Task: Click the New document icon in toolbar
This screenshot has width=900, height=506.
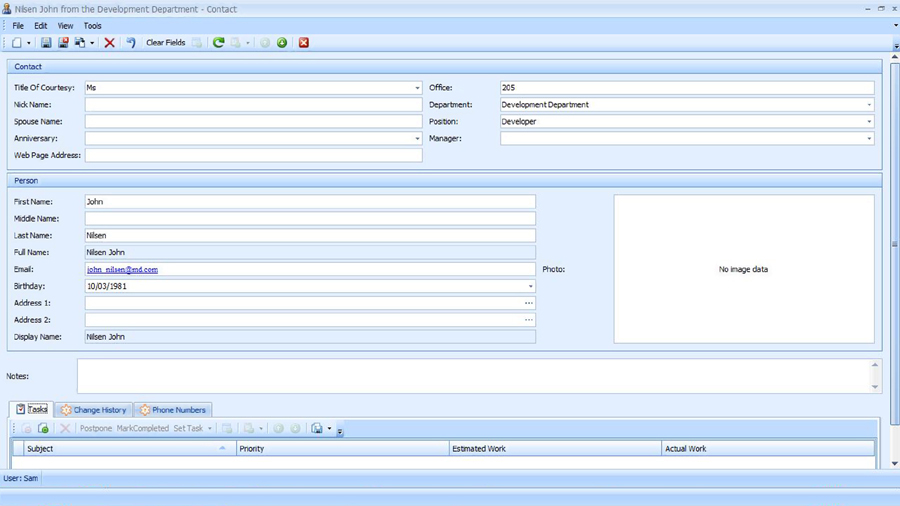Action: coord(17,43)
